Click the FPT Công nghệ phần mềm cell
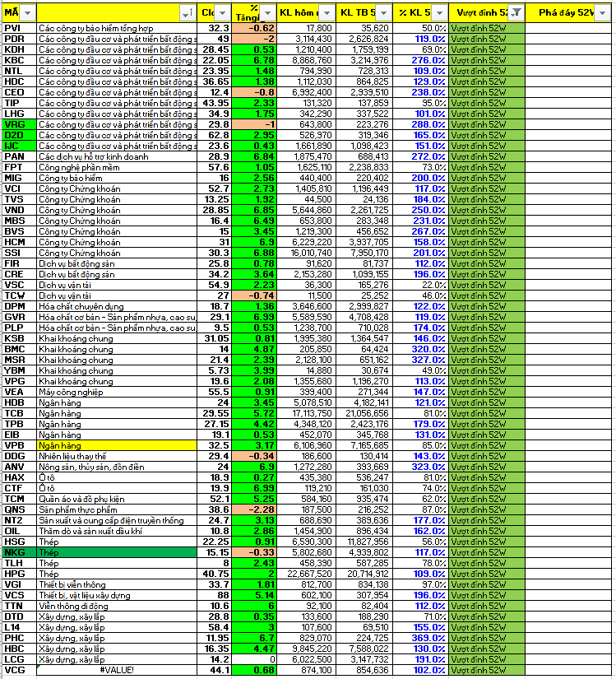Image resolution: width=616 pixels, height=679 pixels. click(x=117, y=167)
